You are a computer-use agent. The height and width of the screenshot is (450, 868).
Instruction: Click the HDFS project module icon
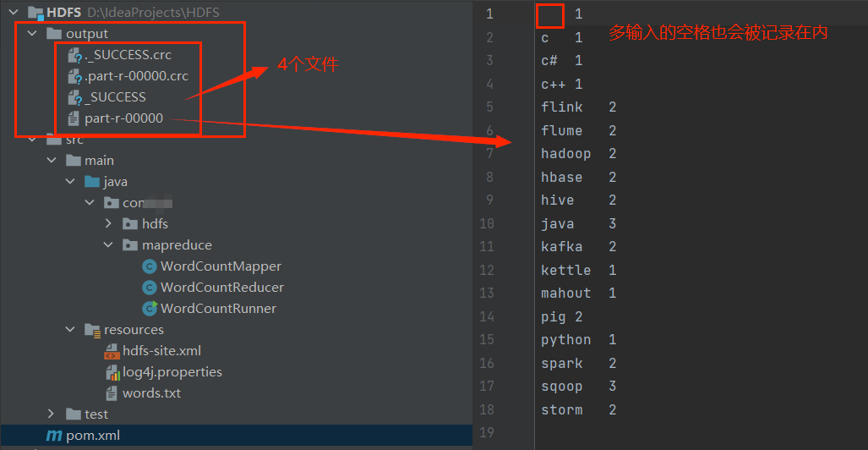[36, 12]
